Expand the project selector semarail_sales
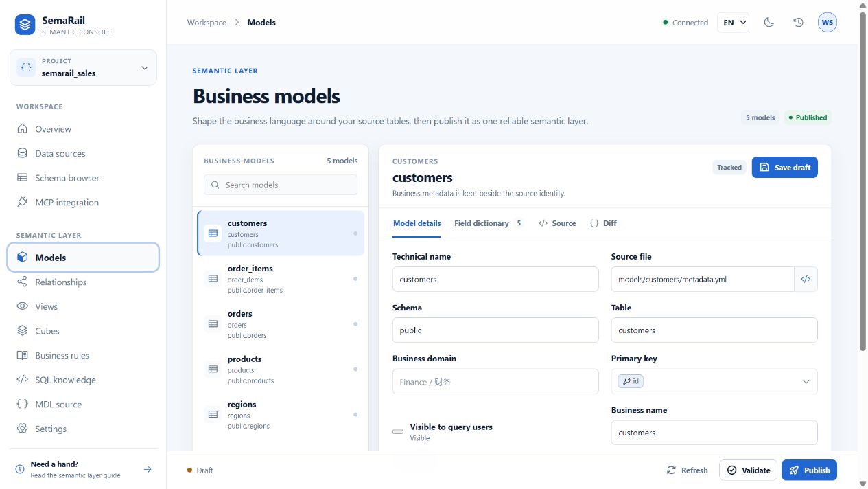Image resolution: width=868 pixels, height=489 pixels. [x=83, y=67]
